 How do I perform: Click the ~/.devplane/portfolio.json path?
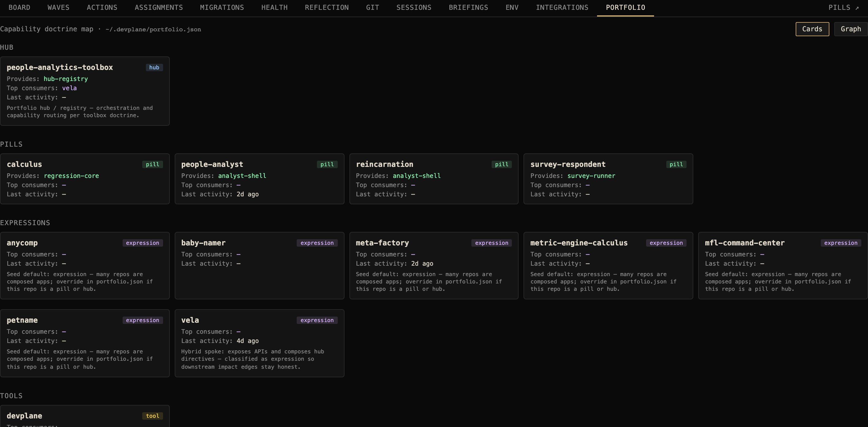153,29
